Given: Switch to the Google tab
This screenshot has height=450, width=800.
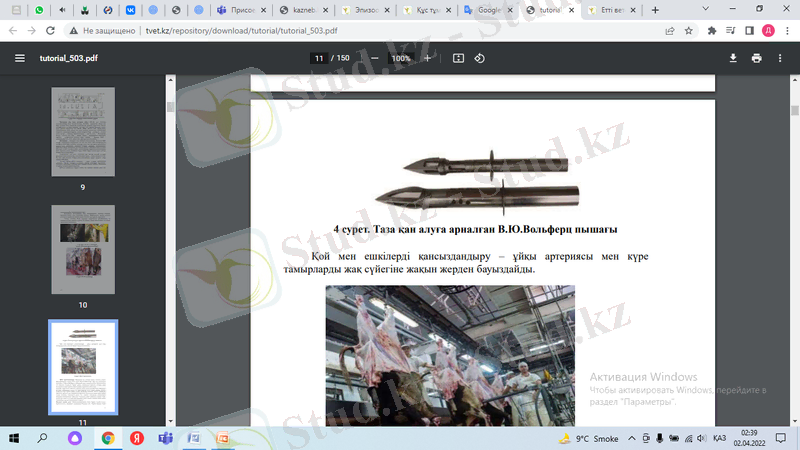Looking at the screenshot, I should coord(486,10).
